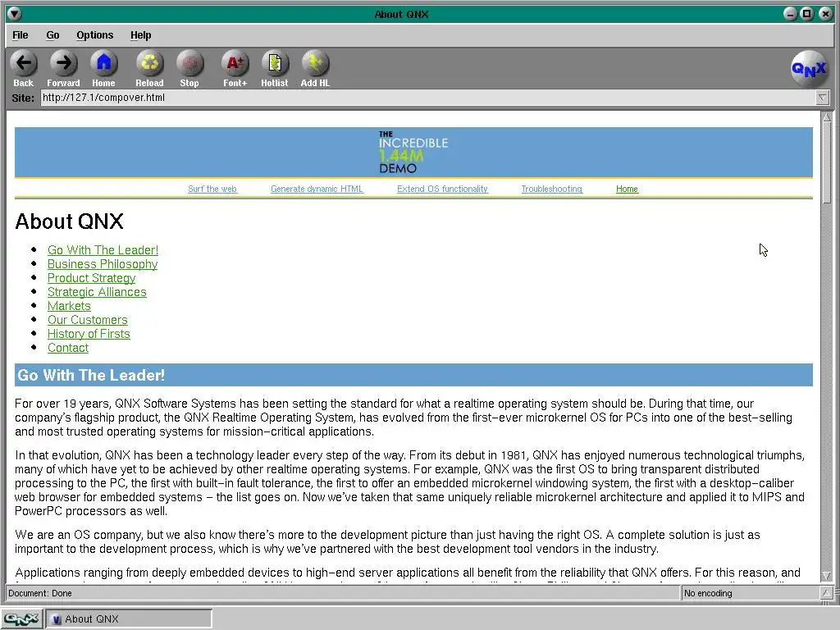The image size is (840, 630).
Task: Increase font size with Font+ icon
Action: click(235, 63)
